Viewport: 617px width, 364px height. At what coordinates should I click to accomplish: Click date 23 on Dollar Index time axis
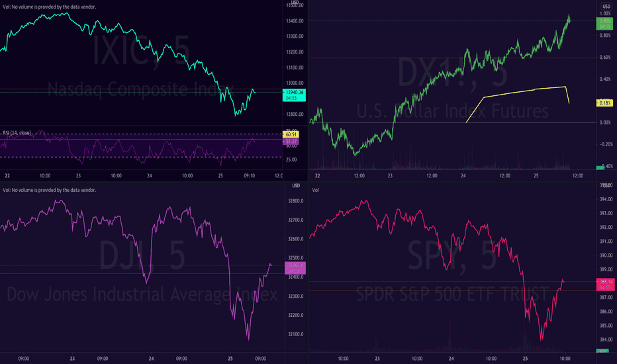390,176
